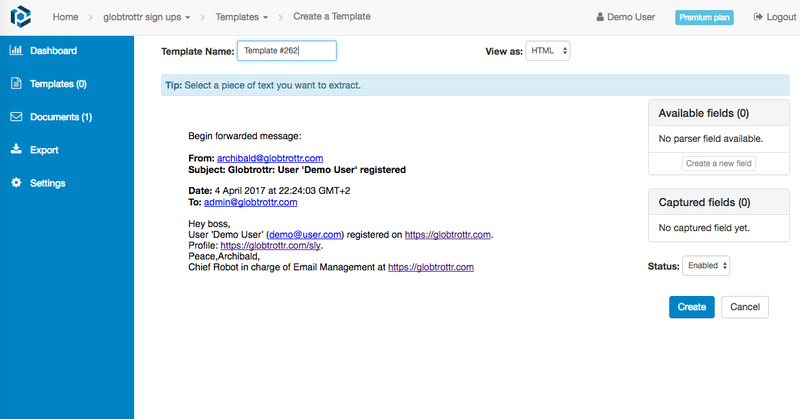Cancel template creation
Viewport: 800px width, 419px height.
745,307
